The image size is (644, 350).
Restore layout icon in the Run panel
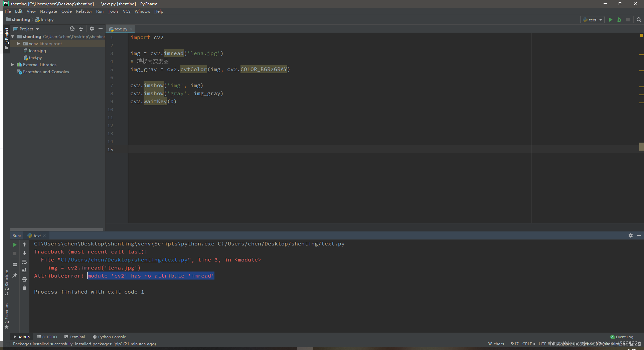click(x=15, y=264)
